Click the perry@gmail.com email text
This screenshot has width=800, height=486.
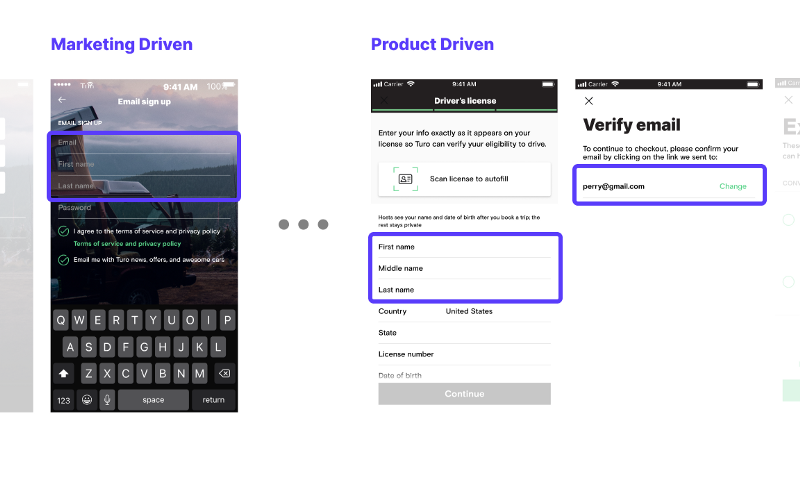(x=613, y=187)
